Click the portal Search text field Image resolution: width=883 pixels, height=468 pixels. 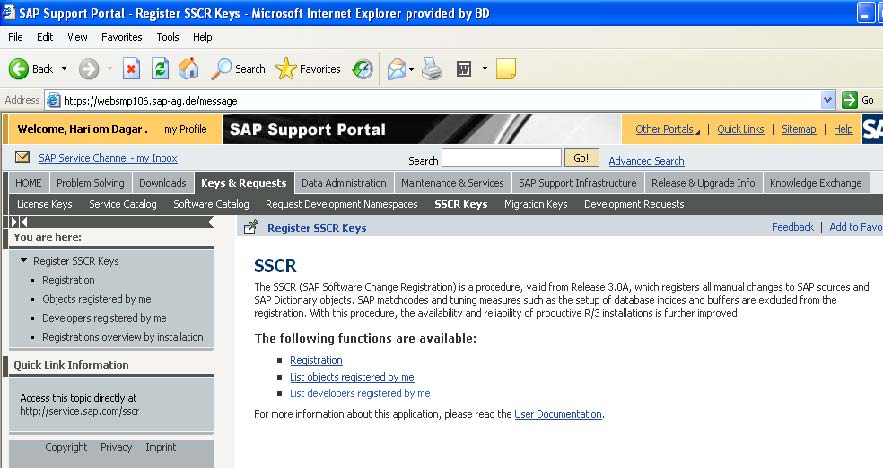(x=502, y=158)
